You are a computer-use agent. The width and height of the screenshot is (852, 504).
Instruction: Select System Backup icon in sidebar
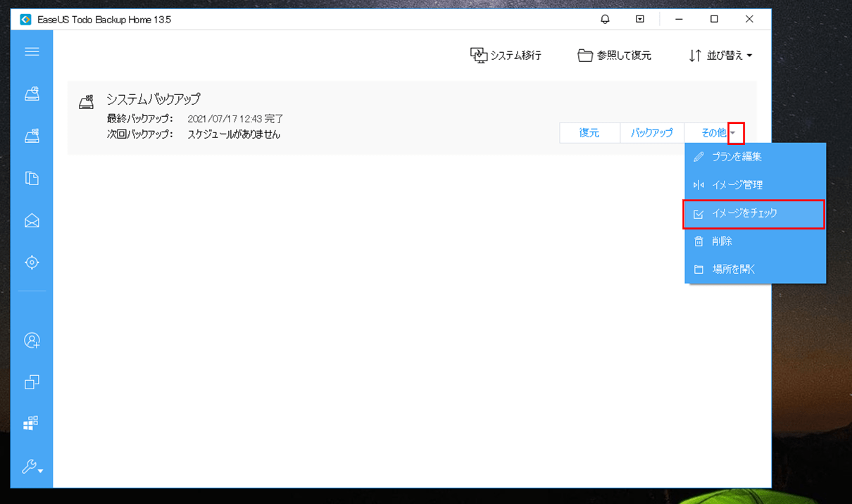pos(32,136)
